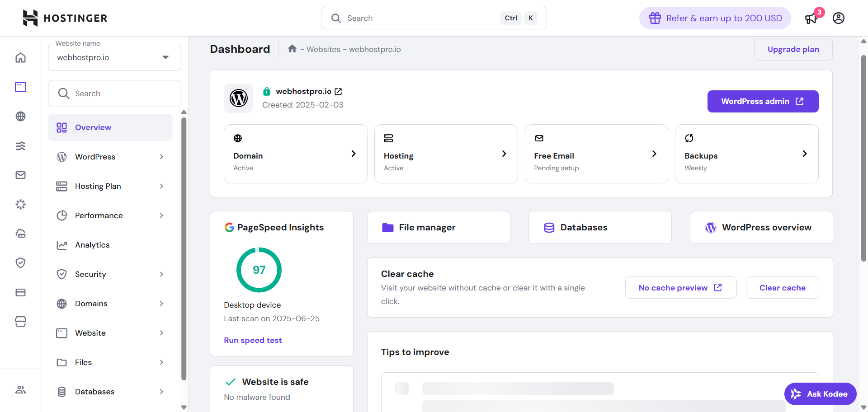Viewport: 868px width, 412px height.
Task: Open the Domain Active card
Action: coord(296,154)
